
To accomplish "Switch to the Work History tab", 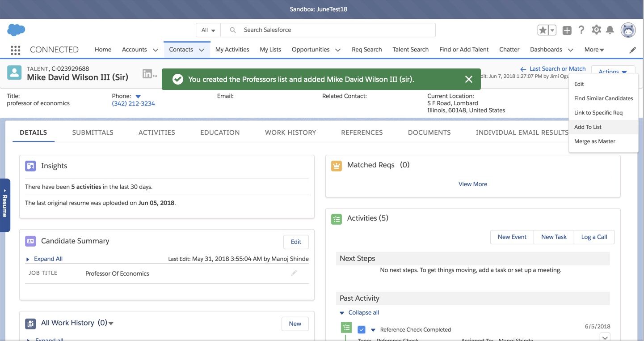I will pyautogui.click(x=290, y=132).
